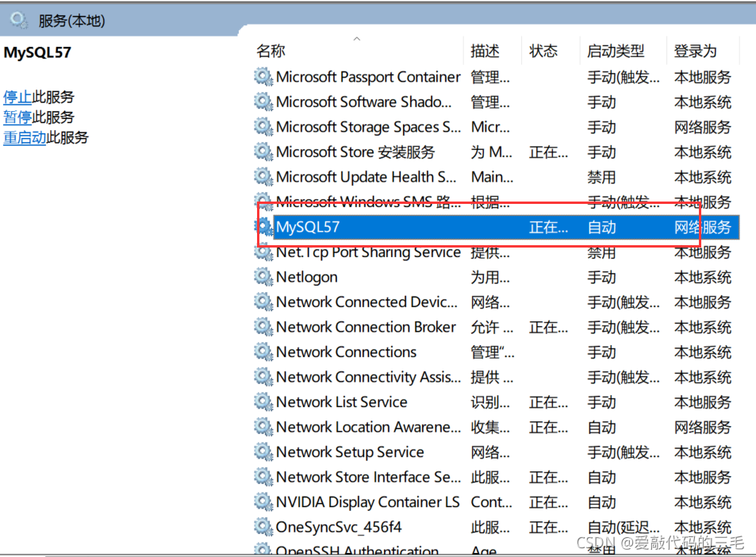Click 网络服务 login cell of Microsoft Storage Spaces
The width and height of the screenshot is (756, 557).
point(703,127)
